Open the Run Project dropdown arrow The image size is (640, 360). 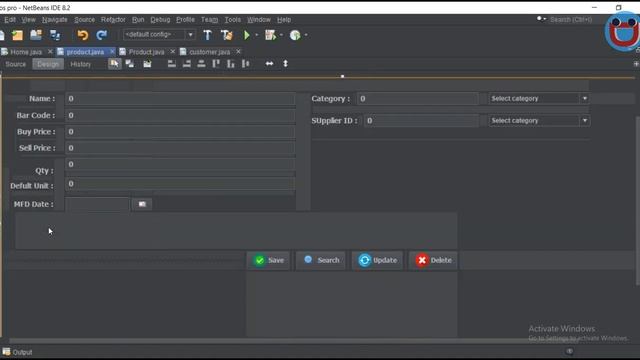257,35
